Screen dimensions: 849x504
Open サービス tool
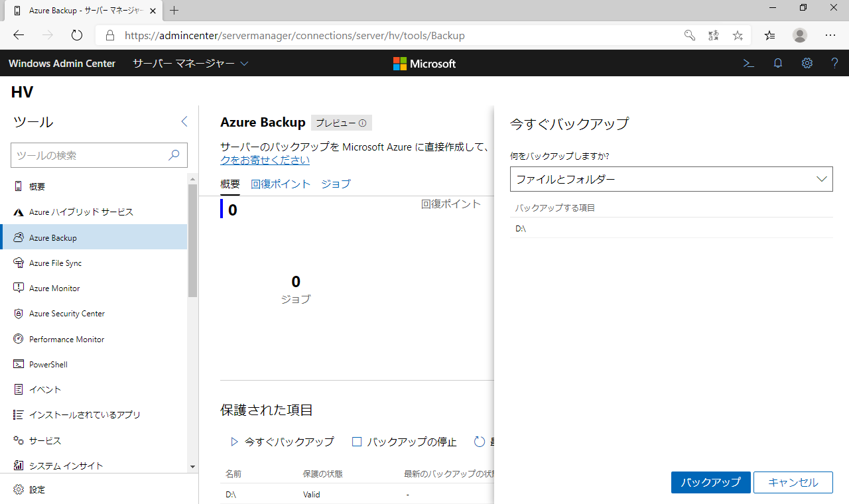point(94,440)
